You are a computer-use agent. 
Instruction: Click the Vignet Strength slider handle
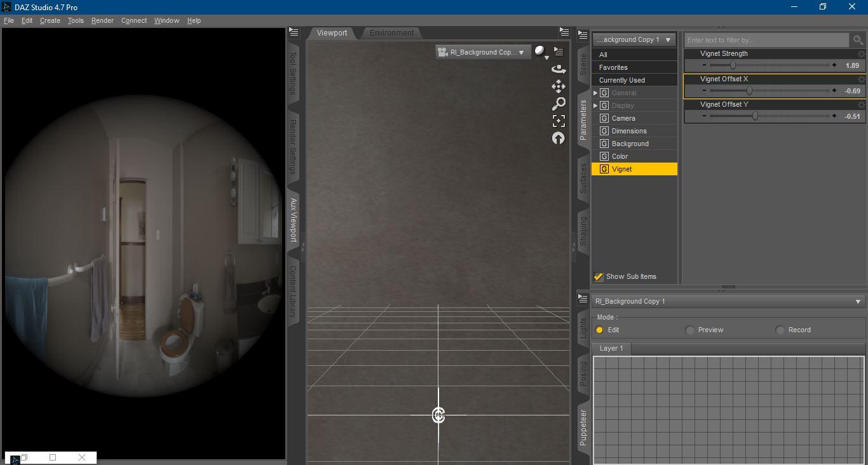[x=733, y=65]
